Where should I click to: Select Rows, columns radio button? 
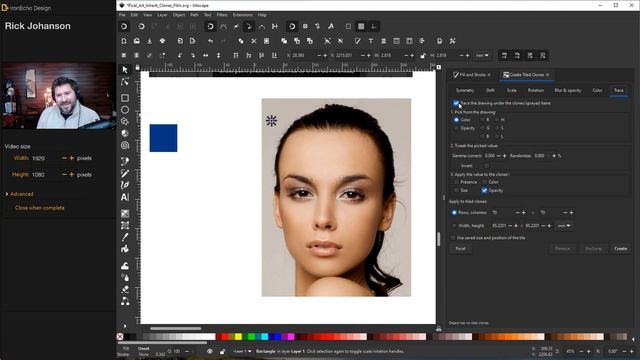(454, 213)
